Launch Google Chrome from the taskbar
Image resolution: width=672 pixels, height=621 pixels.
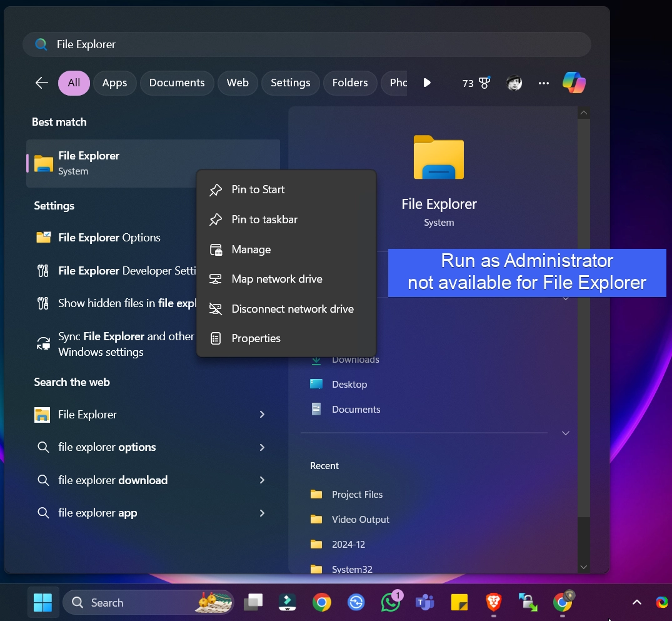(321, 603)
